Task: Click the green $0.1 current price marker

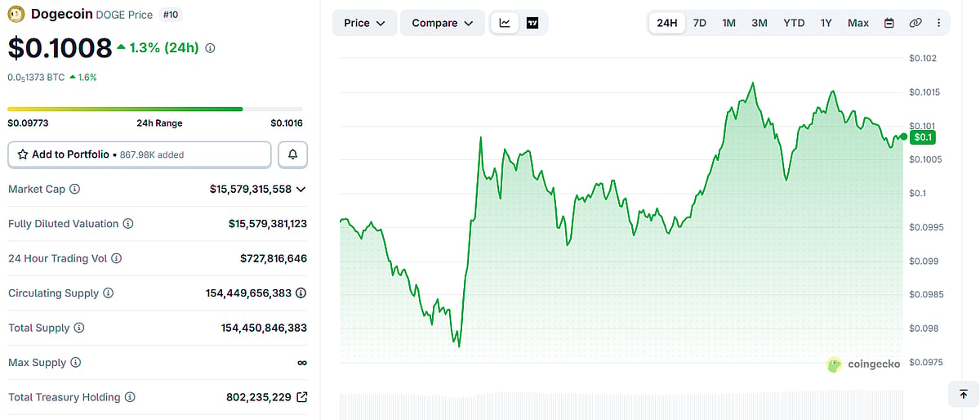Action: 923,137
